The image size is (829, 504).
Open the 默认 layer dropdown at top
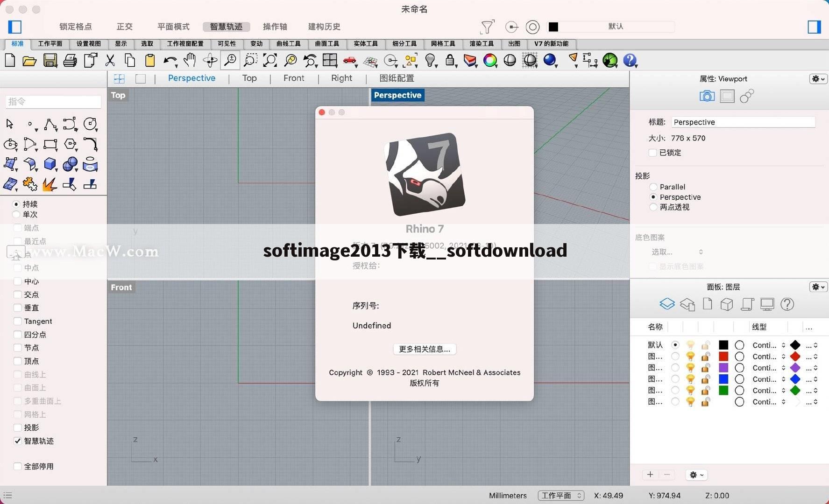[611, 27]
